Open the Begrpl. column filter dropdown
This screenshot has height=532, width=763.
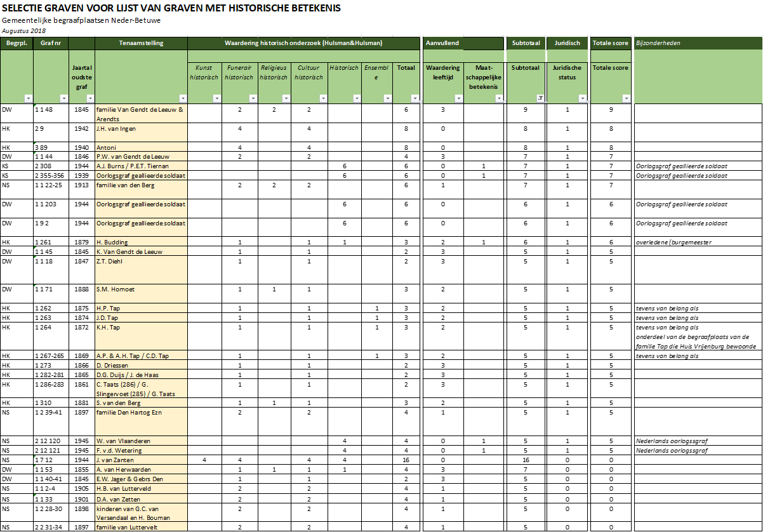tap(28, 98)
